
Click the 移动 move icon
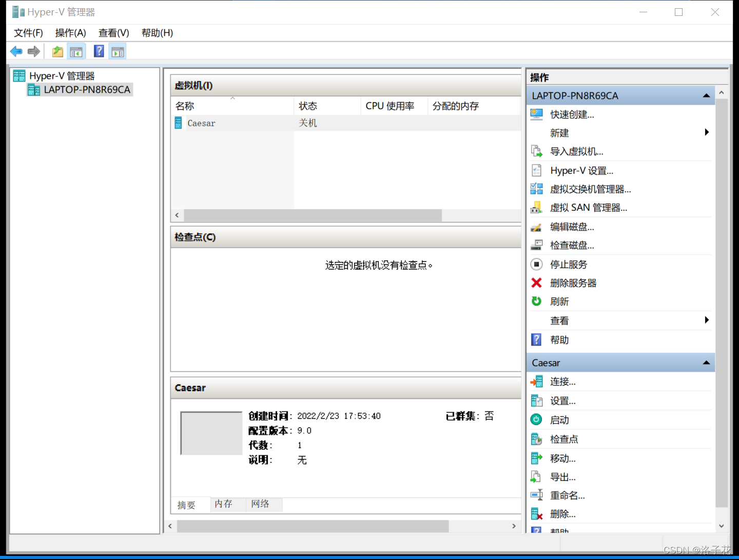click(536, 458)
